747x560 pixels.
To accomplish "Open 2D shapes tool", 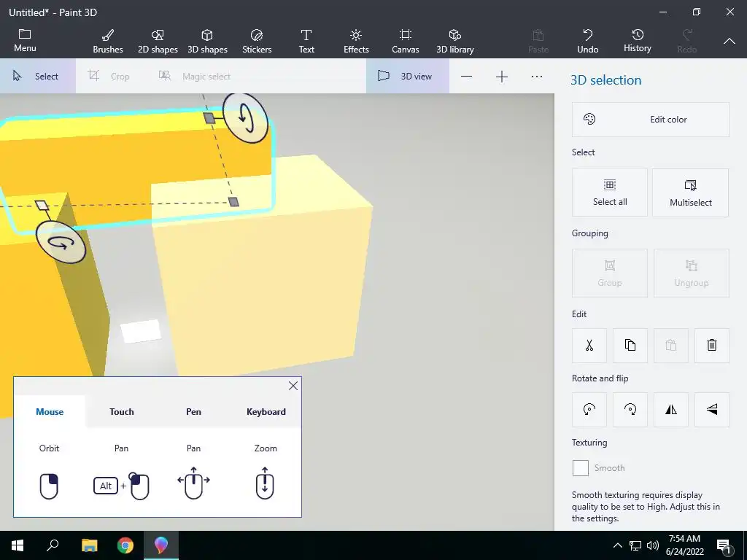I will click(x=158, y=41).
